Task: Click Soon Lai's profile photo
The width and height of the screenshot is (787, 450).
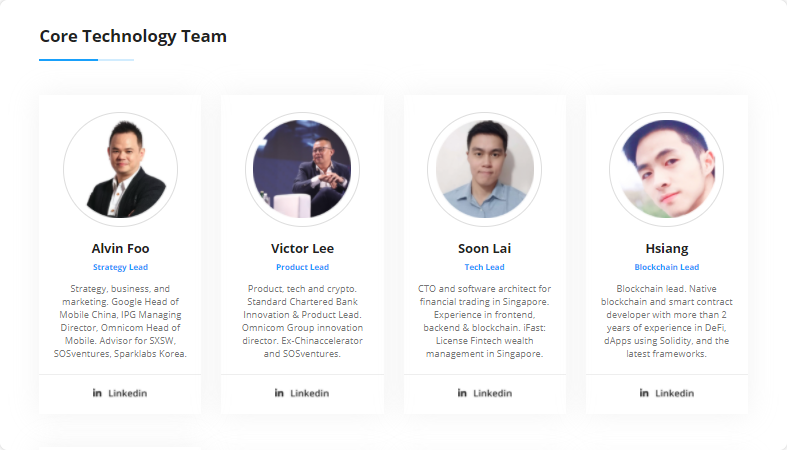Action: [484, 169]
